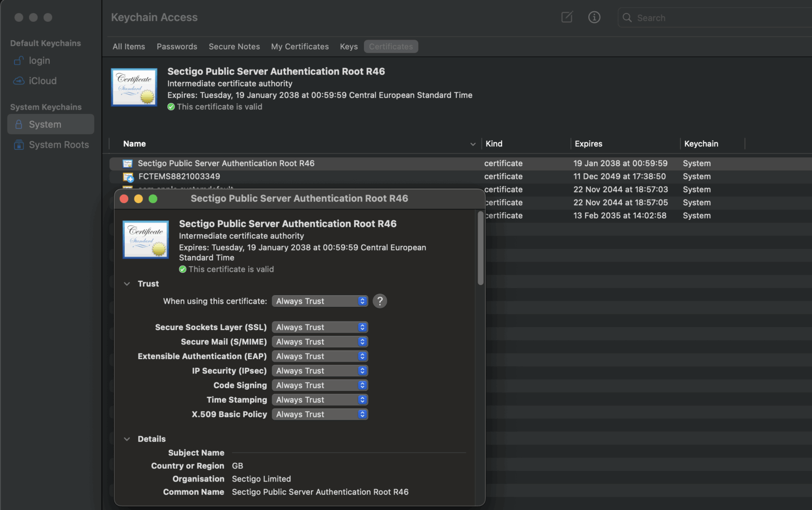Open X.509 Basic Policy trust dropdown
Screen dimensions: 812x510
coord(320,414)
